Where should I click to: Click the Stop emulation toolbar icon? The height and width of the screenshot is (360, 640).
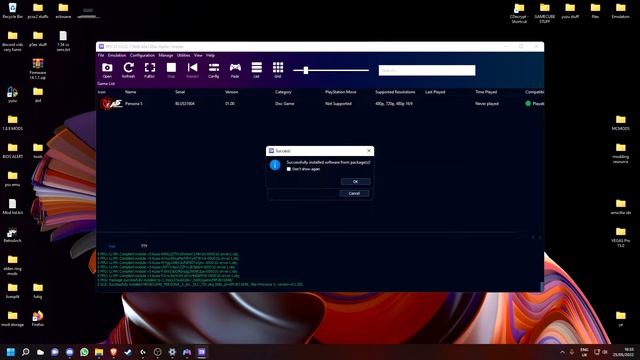coord(171,70)
